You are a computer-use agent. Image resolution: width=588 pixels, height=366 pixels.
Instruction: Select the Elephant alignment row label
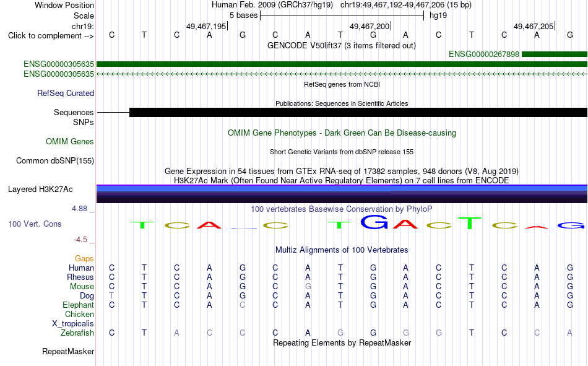[x=78, y=305]
